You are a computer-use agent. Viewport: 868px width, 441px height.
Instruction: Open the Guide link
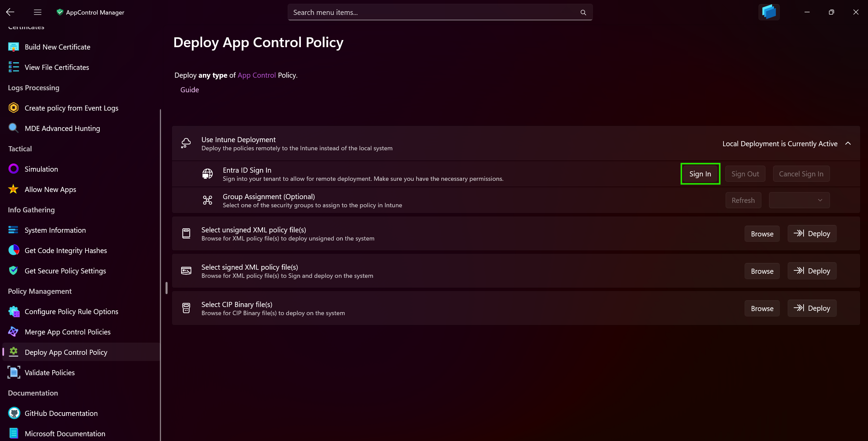click(x=190, y=90)
